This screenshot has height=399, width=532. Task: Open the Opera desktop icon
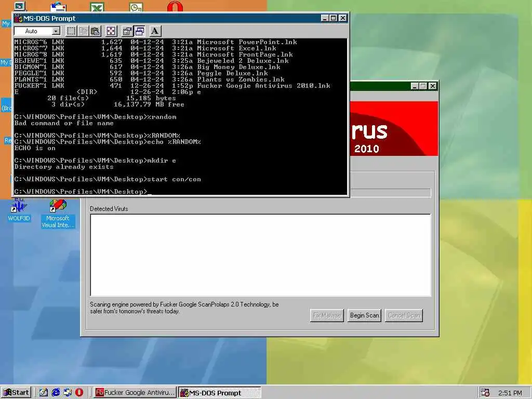pos(175,6)
